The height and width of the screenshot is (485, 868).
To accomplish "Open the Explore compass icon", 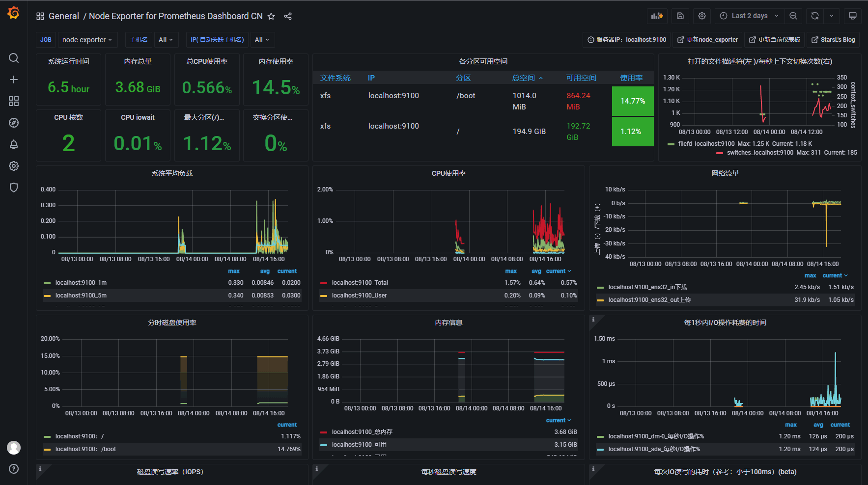I will pyautogui.click(x=14, y=123).
